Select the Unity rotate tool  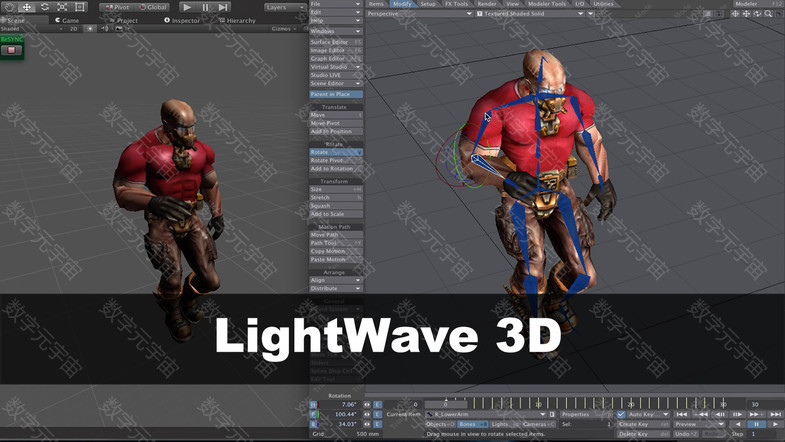click(x=45, y=7)
